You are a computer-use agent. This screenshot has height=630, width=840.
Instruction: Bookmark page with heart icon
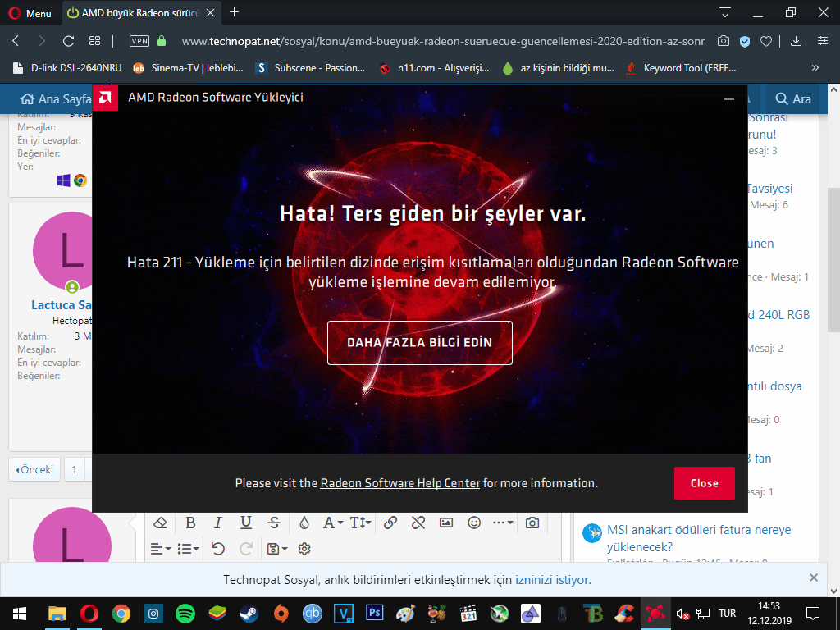coord(766,41)
